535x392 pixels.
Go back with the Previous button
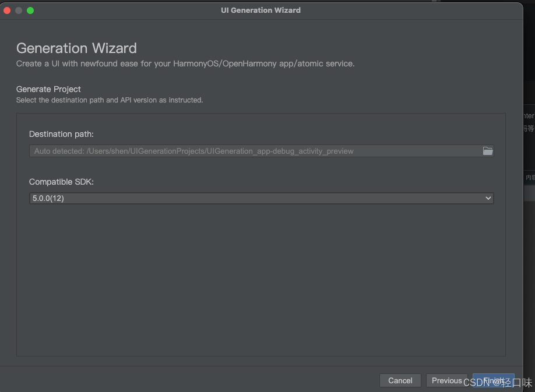(x=446, y=380)
